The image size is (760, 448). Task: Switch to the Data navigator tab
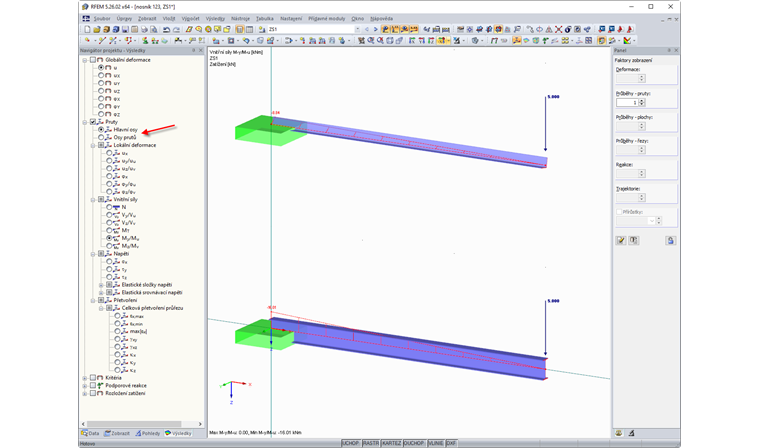click(x=90, y=433)
